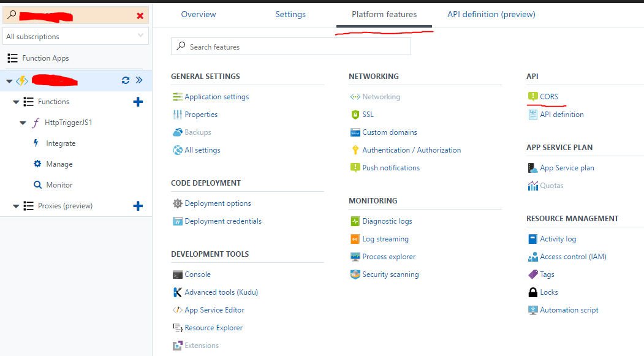This screenshot has height=356, width=644.
Task: Open Authentication / Authorization settings
Action: [x=411, y=150]
